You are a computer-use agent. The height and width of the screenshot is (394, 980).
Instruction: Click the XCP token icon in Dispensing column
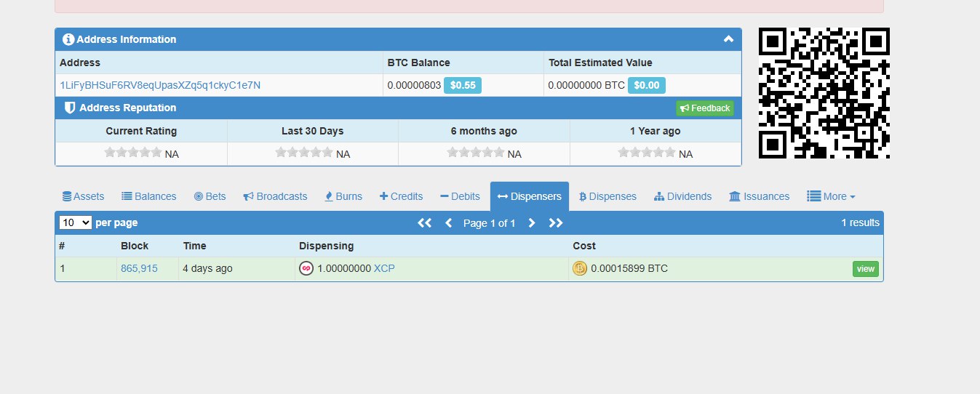[307, 269]
